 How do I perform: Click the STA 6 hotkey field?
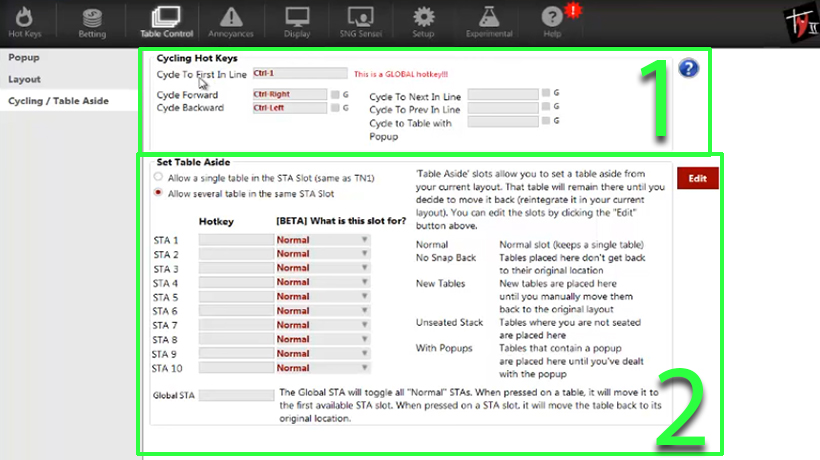click(x=236, y=310)
